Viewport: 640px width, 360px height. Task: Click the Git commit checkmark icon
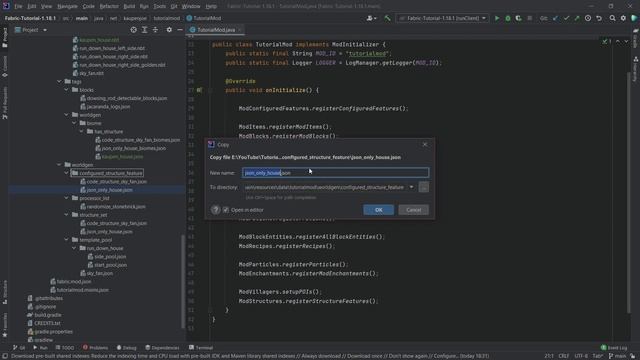click(566, 18)
